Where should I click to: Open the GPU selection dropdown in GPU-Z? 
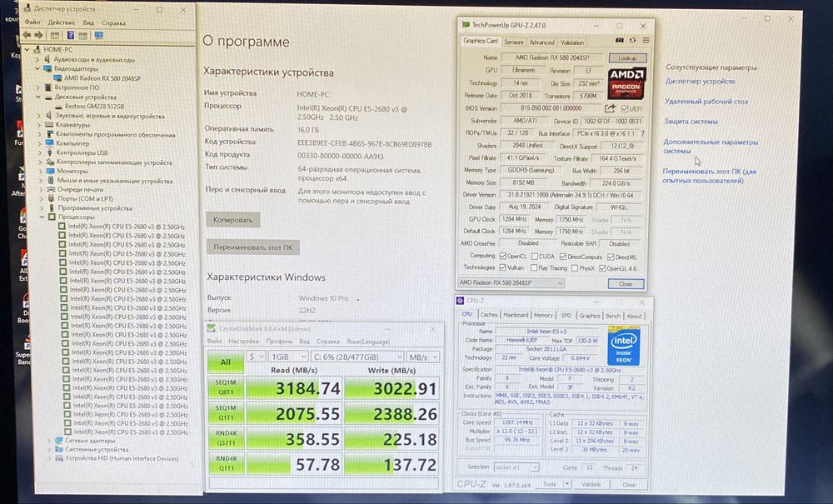coord(510,283)
